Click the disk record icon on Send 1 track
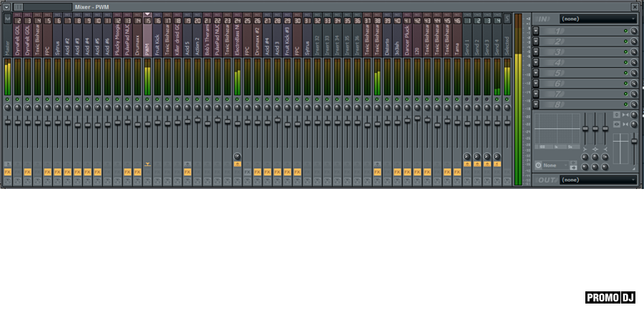Screen dimensions: 644x315 (467, 180)
